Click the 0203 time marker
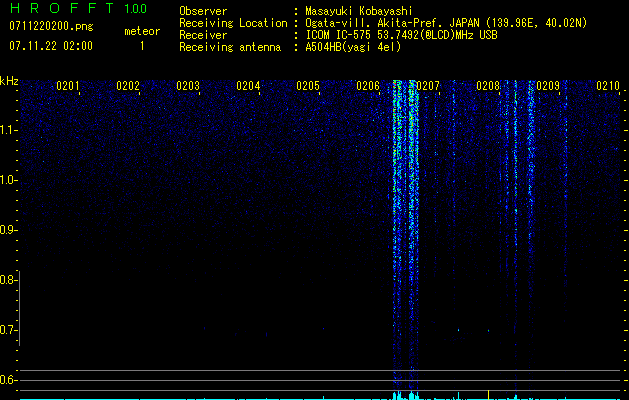Viewport: 629px width, 400px height. [188, 86]
